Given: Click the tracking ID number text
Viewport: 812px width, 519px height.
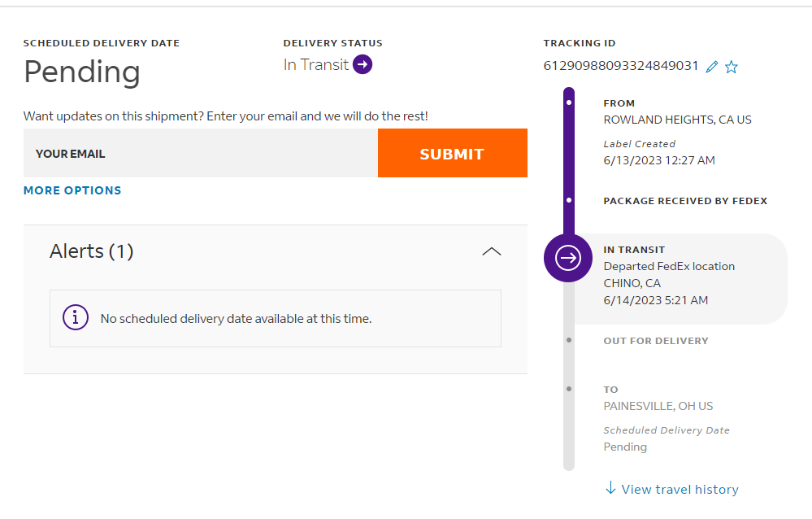Looking at the screenshot, I should coord(621,66).
